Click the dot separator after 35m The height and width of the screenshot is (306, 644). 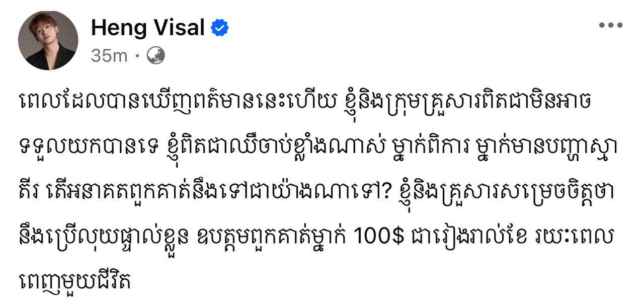(137, 56)
